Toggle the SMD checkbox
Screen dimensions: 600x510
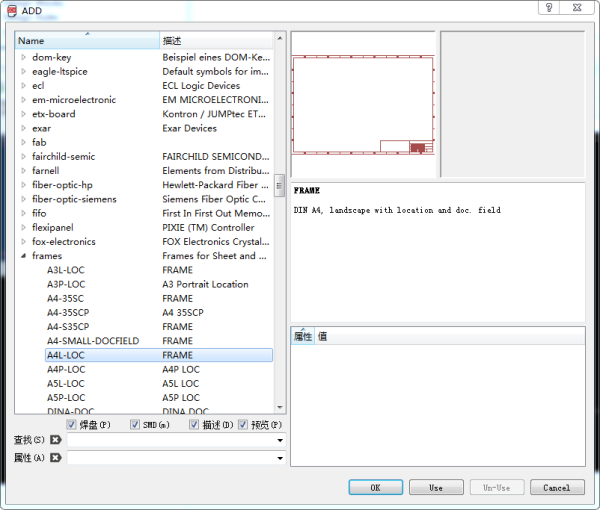[x=135, y=424]
